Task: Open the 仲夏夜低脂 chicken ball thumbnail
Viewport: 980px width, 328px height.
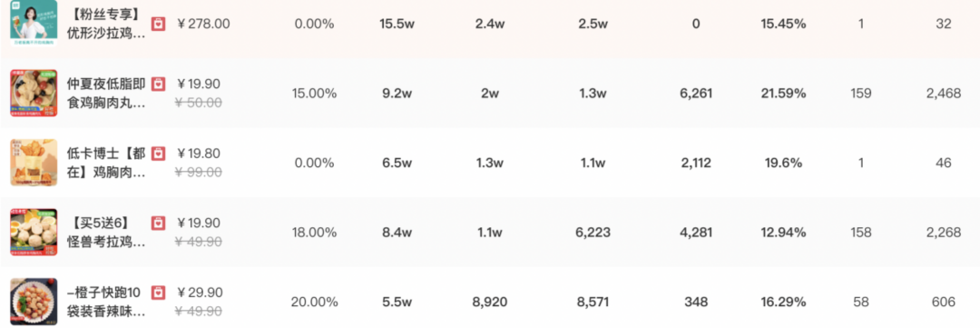Action: click(x=34, y=94)
